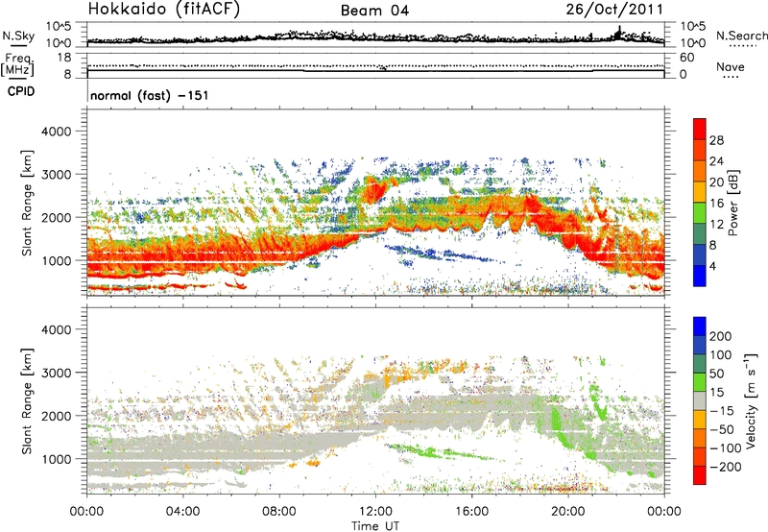Click the "12:00" time axis label
The width and height of the screenshot is (768, 532).
pos(375,512)
